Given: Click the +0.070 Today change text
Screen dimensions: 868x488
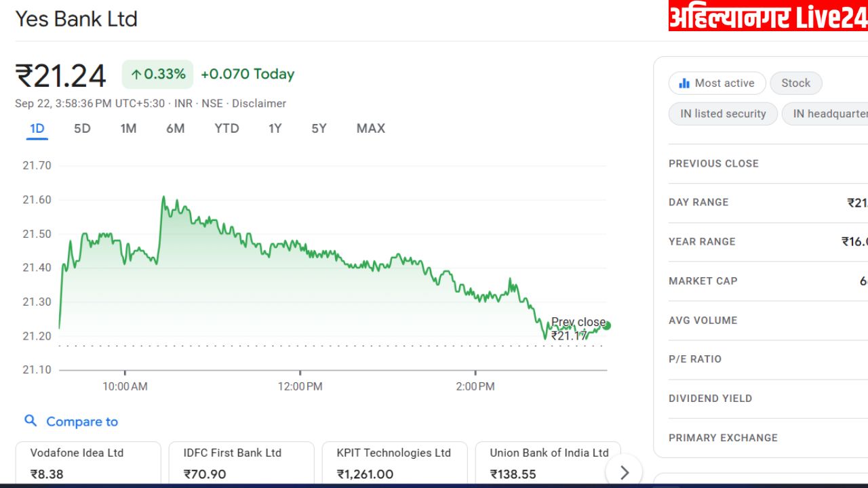Looking at the screenshot, I should pos(248,75).
